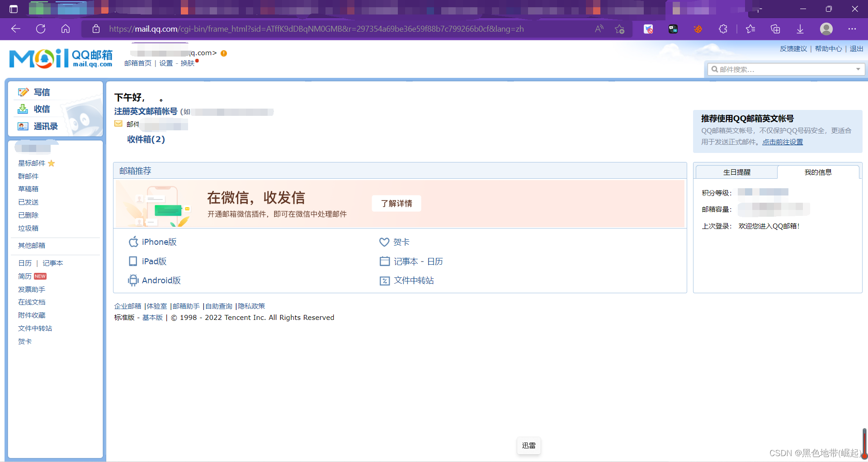Click 反馈建议 link
Viewport: 868px width, 462px height.
click(793, 48)
